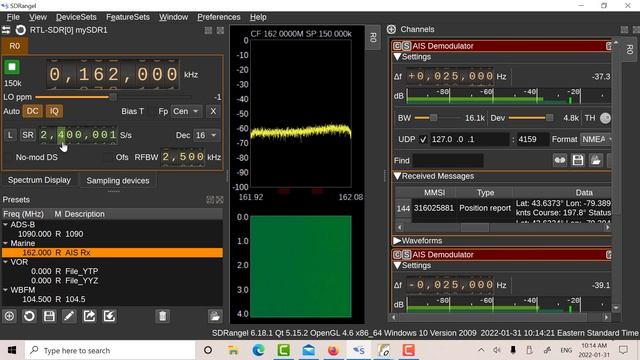Screen dimensions: 640x360
Task: Open Windows Start menu
Action: 12,350
